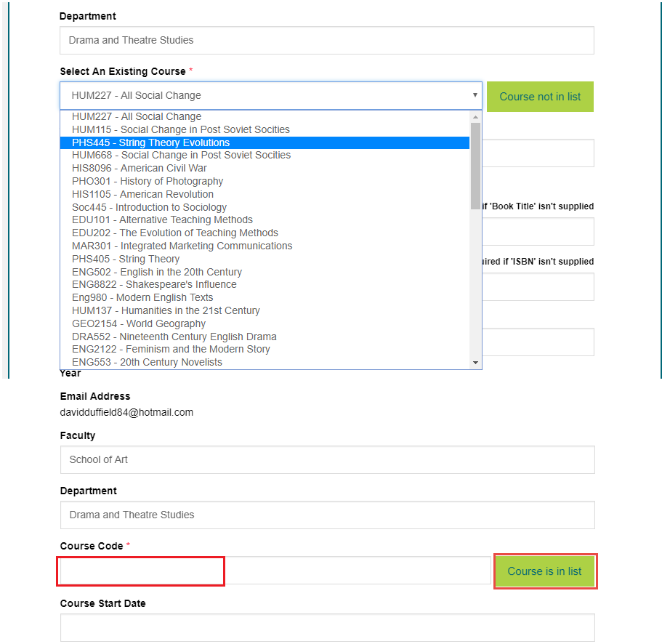
Task: Click the course list scroll-up arrow
Action: tap(476, 116)
